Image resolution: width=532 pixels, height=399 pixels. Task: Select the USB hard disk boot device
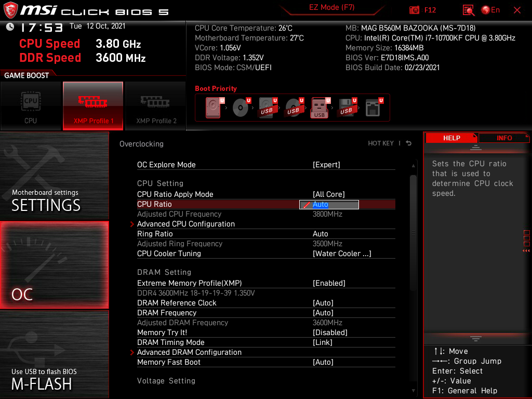click(268, 108)
